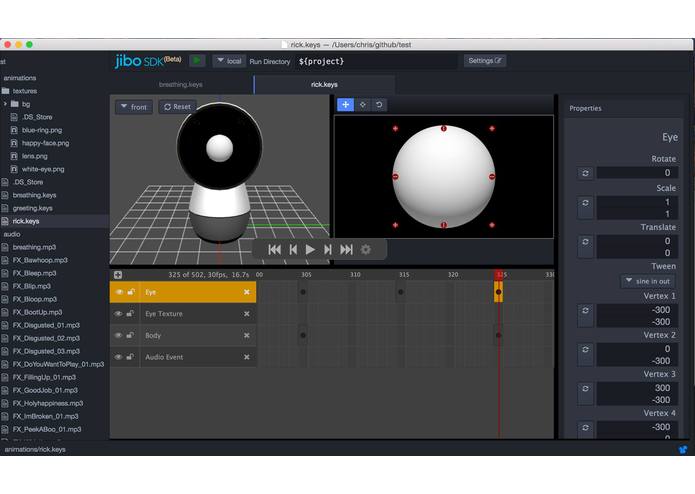
Task: Reset the Vertex 2 values
Action: point(586,354)
